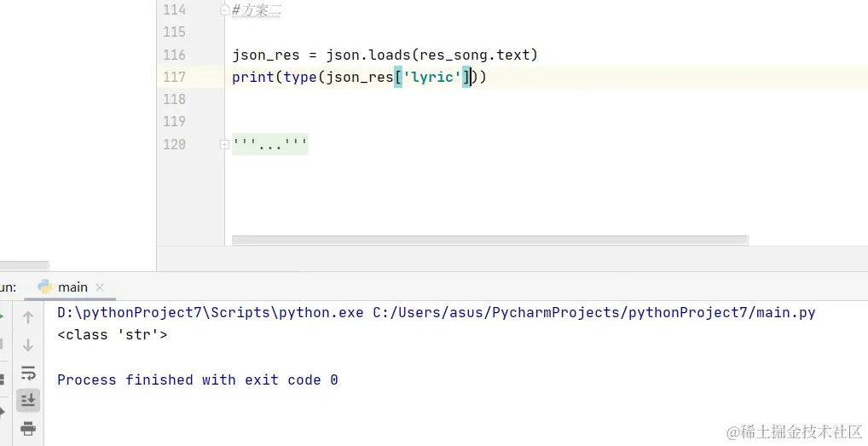Expand the folded block marker at line 120

[x=224, y=144]
